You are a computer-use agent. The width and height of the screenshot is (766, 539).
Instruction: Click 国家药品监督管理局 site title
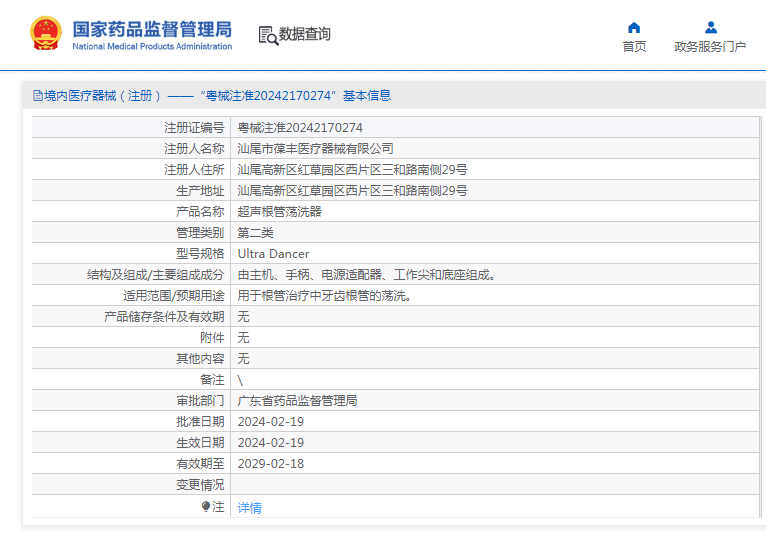pyautogui.click(x=152, y=29)
